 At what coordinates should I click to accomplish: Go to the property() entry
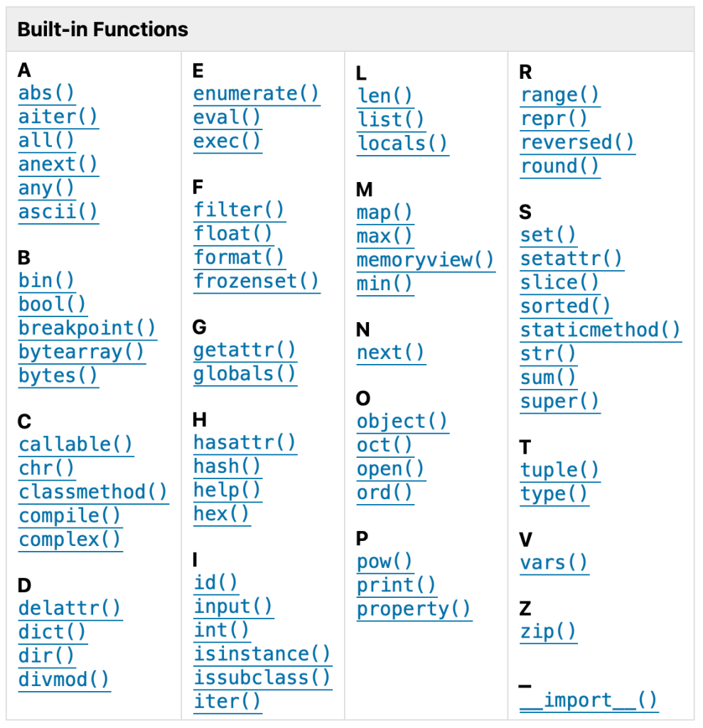pyautogui.click(x=414, y=609)
